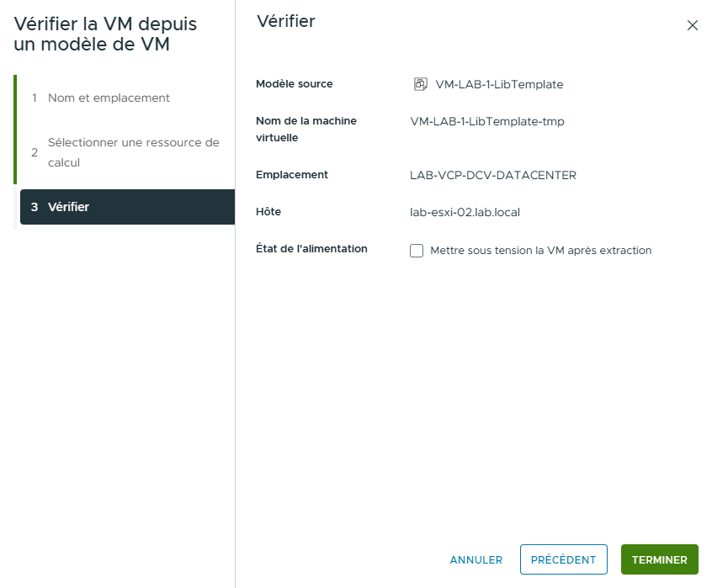Click the VM-LAB-1-LibTemplate library template icon
The height and width of the screenshot is (588, 712).
point(417,84)
